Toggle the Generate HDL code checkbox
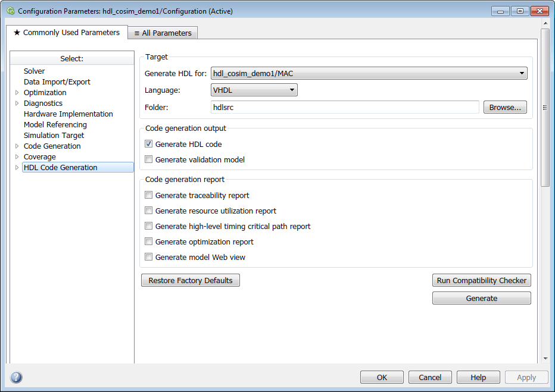555x392 pixels. point(149,144)
